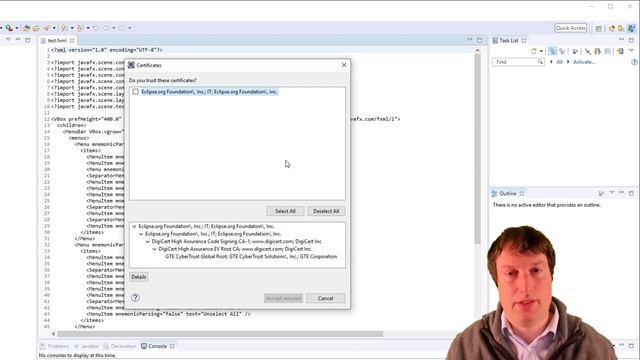Viewport: 640px width, 360px height.
Task: Minimize the editor area
Action: 469,40
